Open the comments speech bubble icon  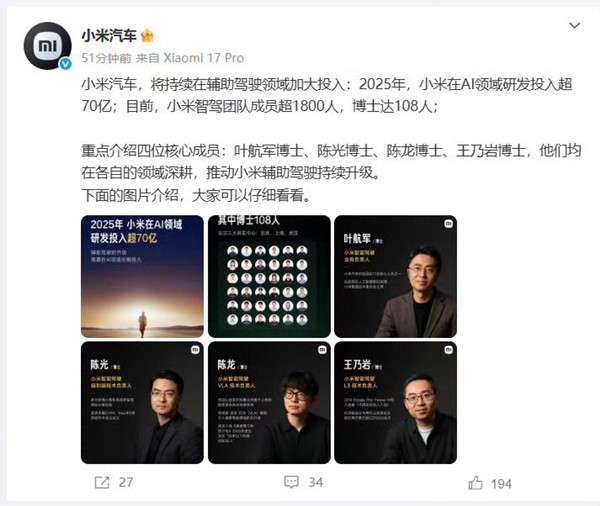tap(291, 482)
